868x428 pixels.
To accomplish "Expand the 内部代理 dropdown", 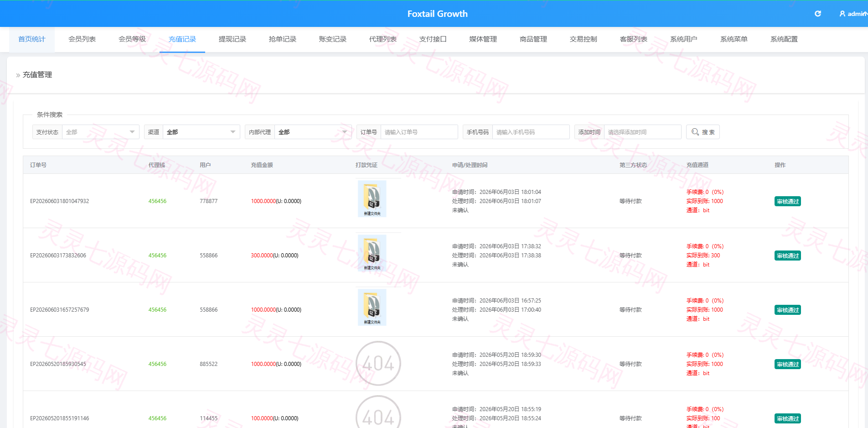I will pyautogui.click(x=313, y=132).
